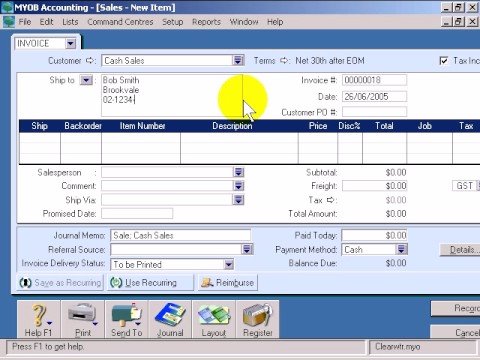Open the Edit menu
This screenshot has height=360, width=480.
46,22
